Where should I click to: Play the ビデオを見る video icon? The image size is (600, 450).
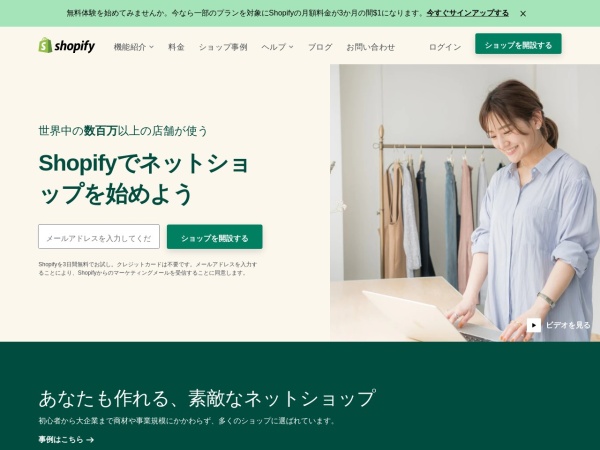tap(533, 325)
